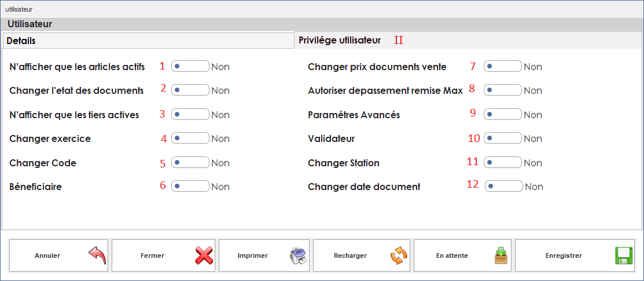Viewport: 644px width, 281px height.
Task: Turn on N'afficher que les tiers actives
Action: [x=190, y=114]
